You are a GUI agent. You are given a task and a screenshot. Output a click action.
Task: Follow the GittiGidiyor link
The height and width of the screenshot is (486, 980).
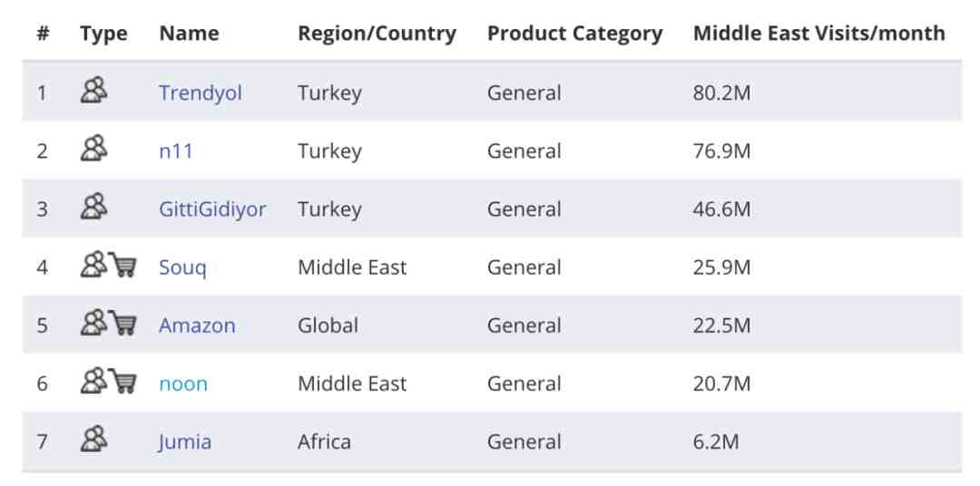212,209
